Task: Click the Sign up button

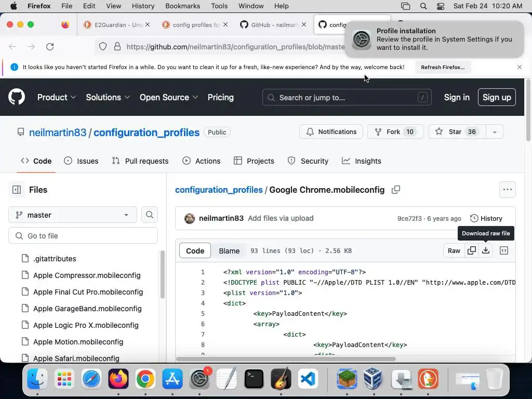Action: coord(497,97)
